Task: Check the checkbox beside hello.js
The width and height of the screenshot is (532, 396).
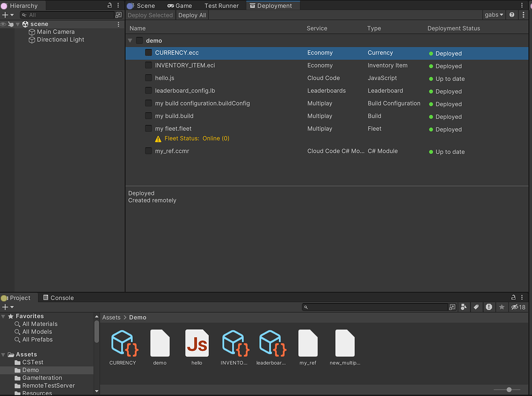Action: click(x=148, y=78)
